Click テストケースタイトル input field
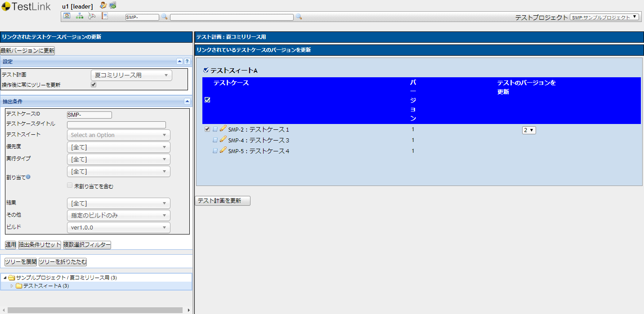Screen dimensions: 644x314 [116, 125]
